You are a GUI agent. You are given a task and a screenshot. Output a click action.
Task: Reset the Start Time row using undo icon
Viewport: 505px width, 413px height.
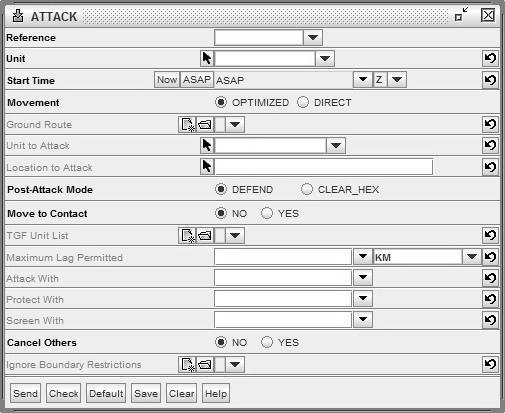[490, 80]
